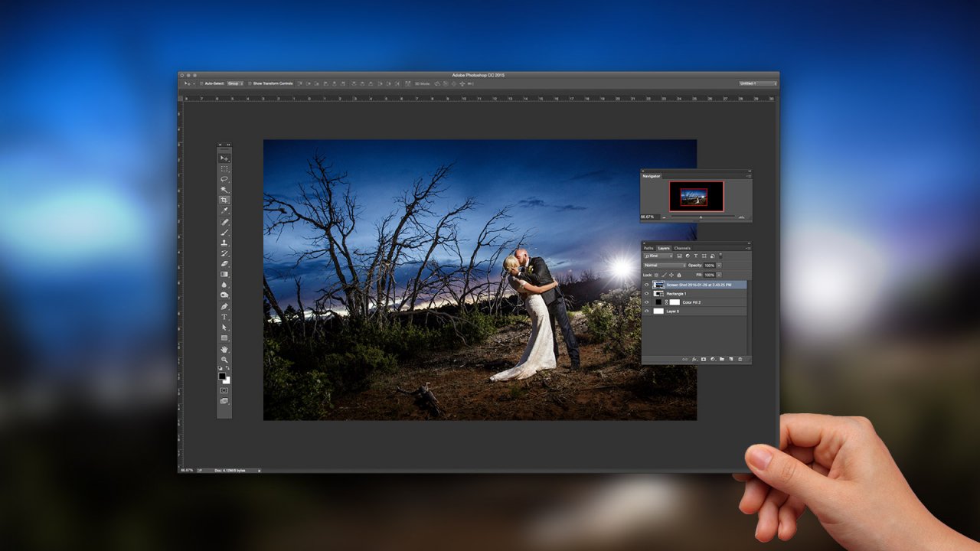This screenshot has width=980, height=551.
Task: Open the Paths tab
Action: (x=649, y=248)
